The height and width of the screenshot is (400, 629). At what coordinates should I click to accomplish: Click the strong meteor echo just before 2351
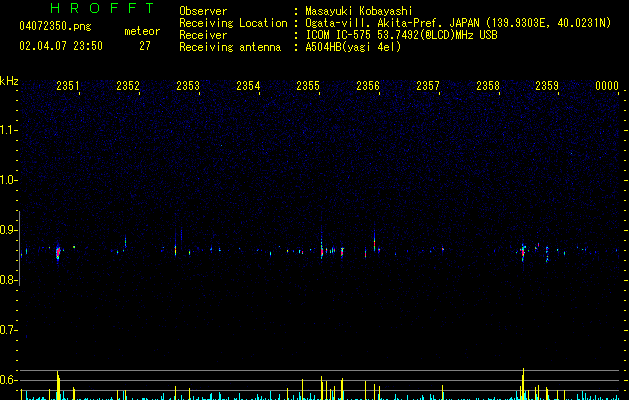pyautogui.click(x=58, y=252)
